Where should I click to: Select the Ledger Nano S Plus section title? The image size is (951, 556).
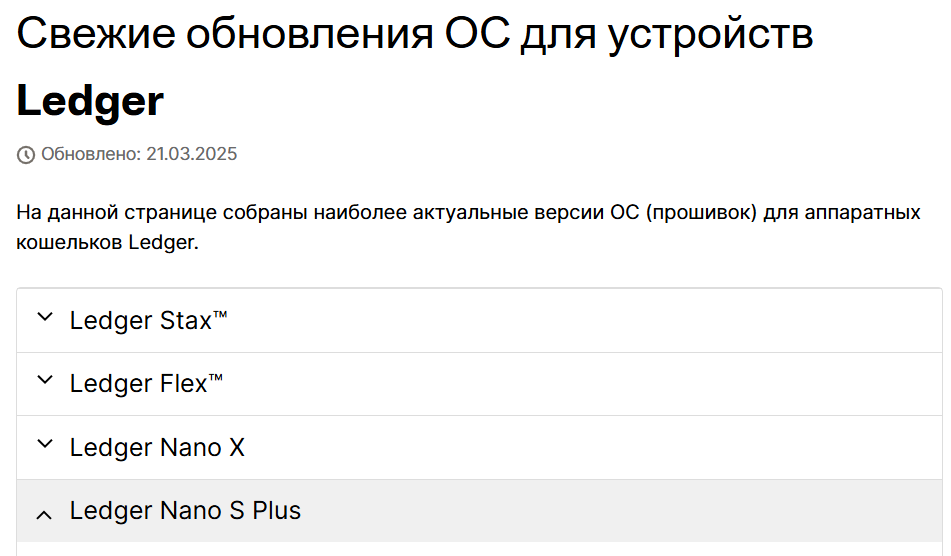pyautogui.click(x=185, y=511)
